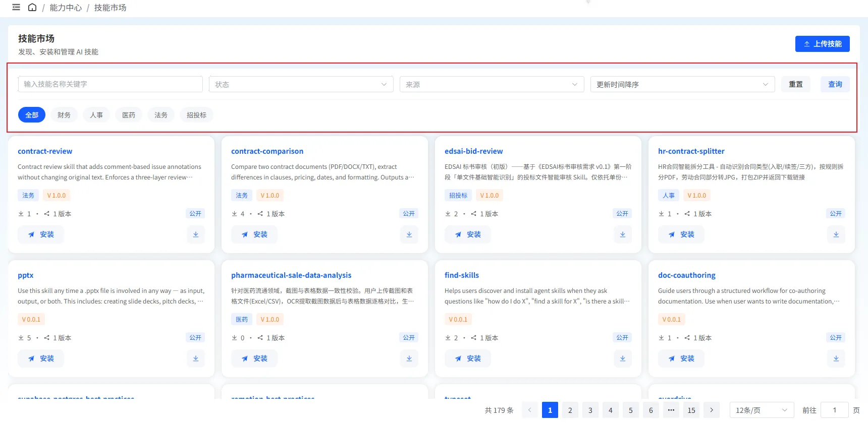Download the doc-coauthoring skill package

pyautogui.click(x=836, y=358)
